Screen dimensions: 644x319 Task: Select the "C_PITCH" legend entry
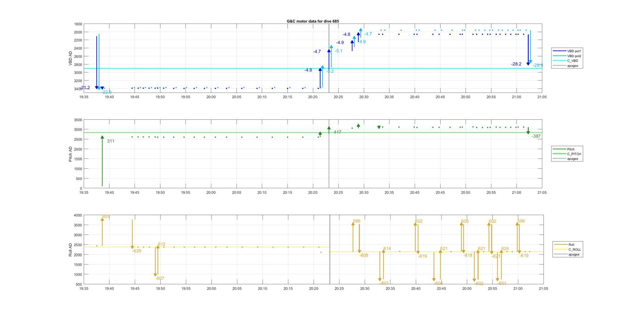click(x=567, y=154)
